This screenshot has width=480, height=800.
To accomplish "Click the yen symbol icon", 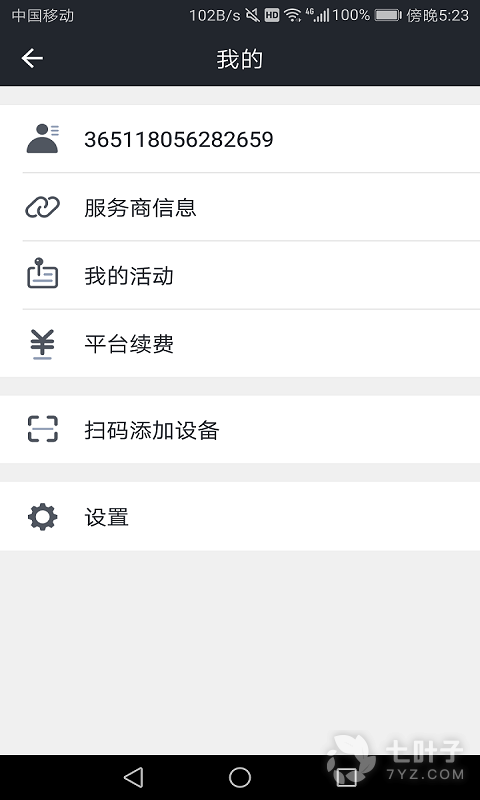I will coord(42,344).
